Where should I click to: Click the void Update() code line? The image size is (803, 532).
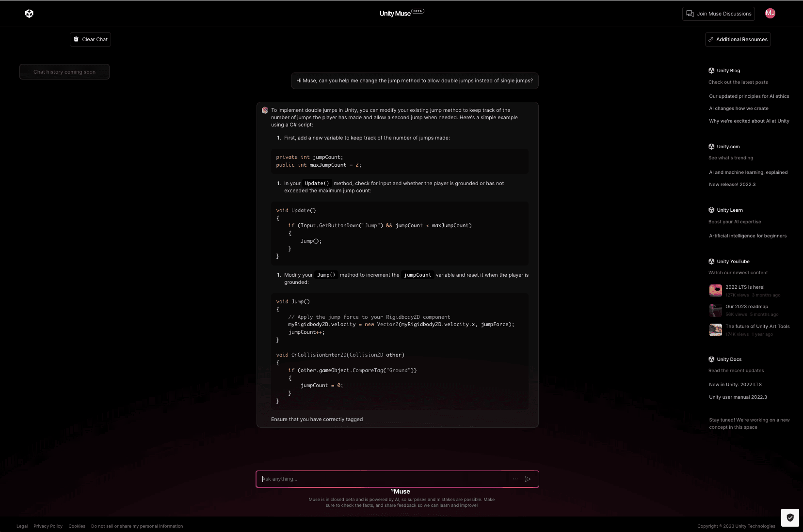point(296,211)
